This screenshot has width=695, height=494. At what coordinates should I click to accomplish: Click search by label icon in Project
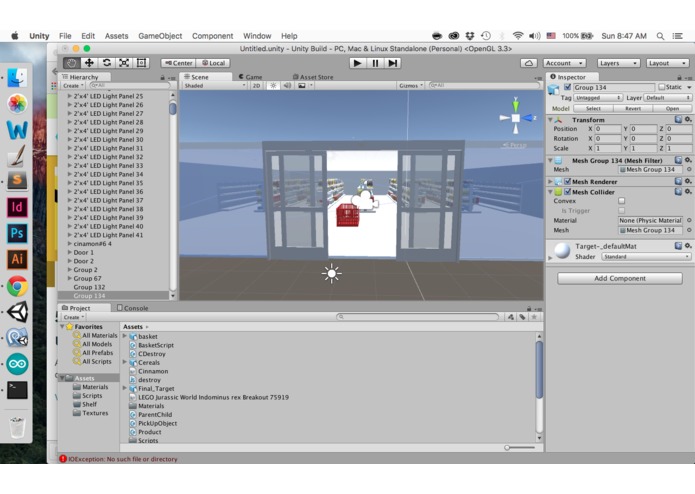coord(523,317)
